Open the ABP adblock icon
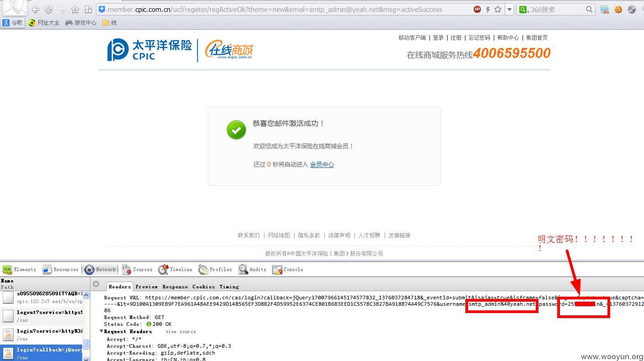Image resolution: width=644 pixels, height=361 pixels. click(x=477, y=9)
